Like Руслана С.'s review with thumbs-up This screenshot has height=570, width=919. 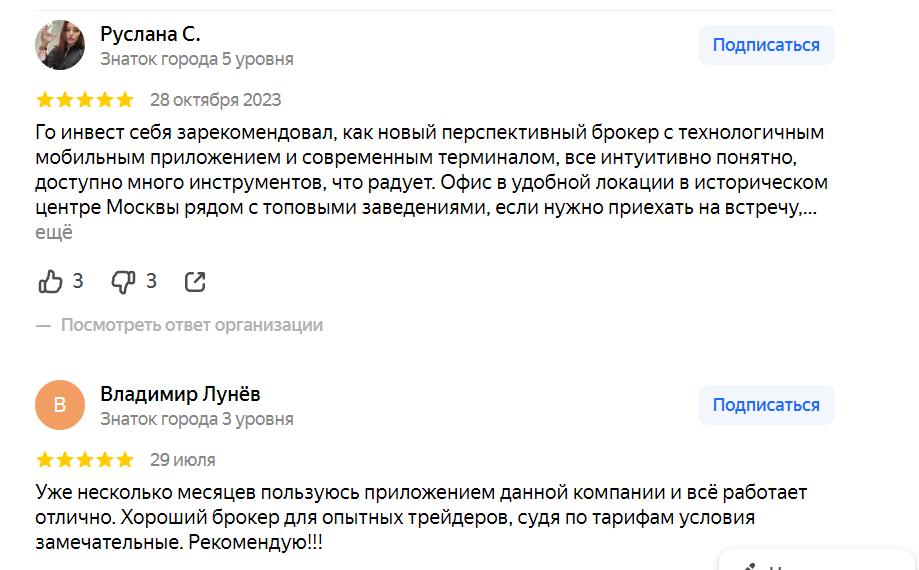[x=50, y=282]
